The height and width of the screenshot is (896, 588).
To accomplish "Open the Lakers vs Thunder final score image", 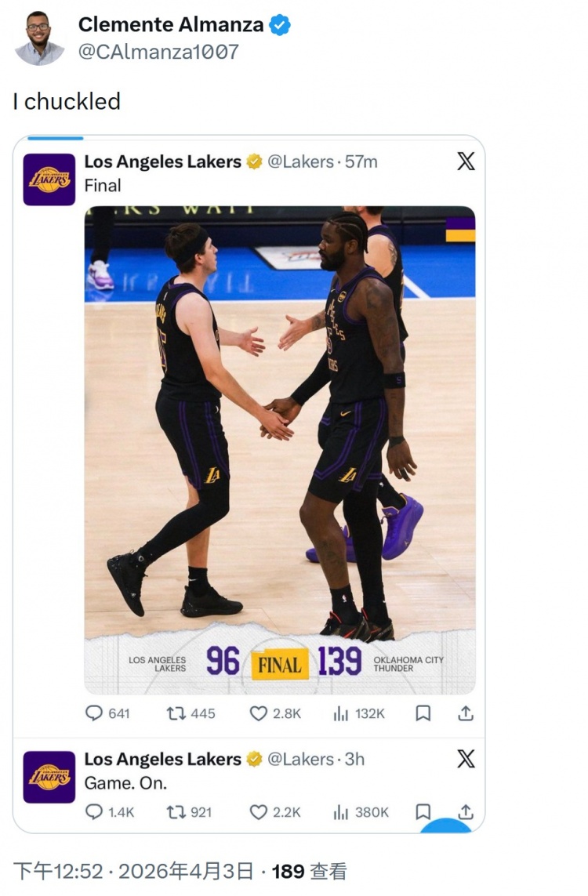I will click(x=280, y=450).
